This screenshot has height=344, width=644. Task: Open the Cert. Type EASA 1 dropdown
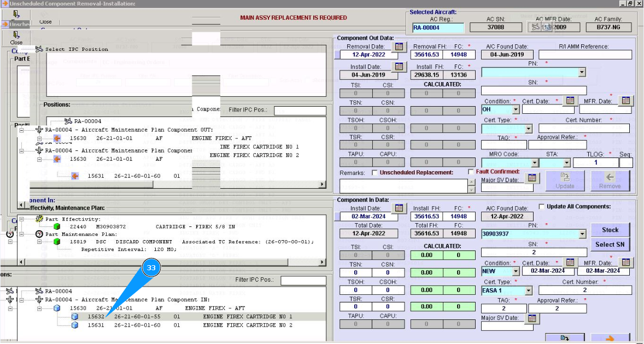[x=528, y=290]
